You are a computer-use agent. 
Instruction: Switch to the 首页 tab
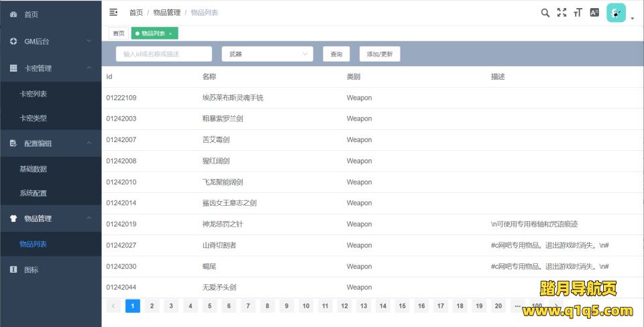[118, 34]
